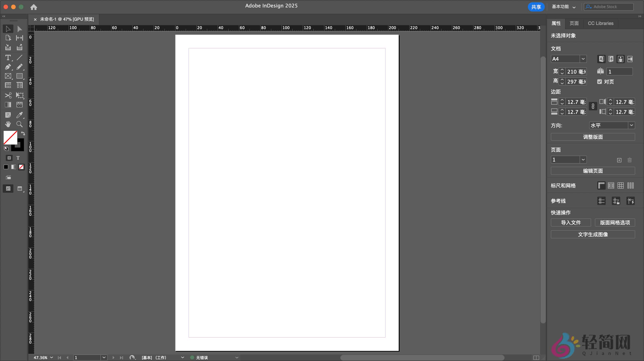The image size is (644, 361).
Task: Switch to the 页面 panel tab
Action: pos(574,23)
